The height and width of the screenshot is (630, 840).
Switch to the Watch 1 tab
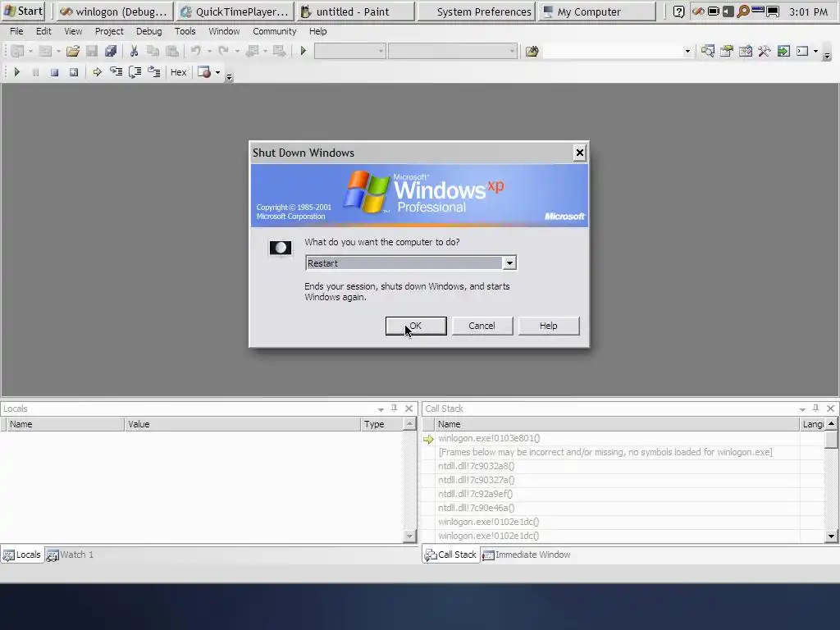click(x=71, y=555)
